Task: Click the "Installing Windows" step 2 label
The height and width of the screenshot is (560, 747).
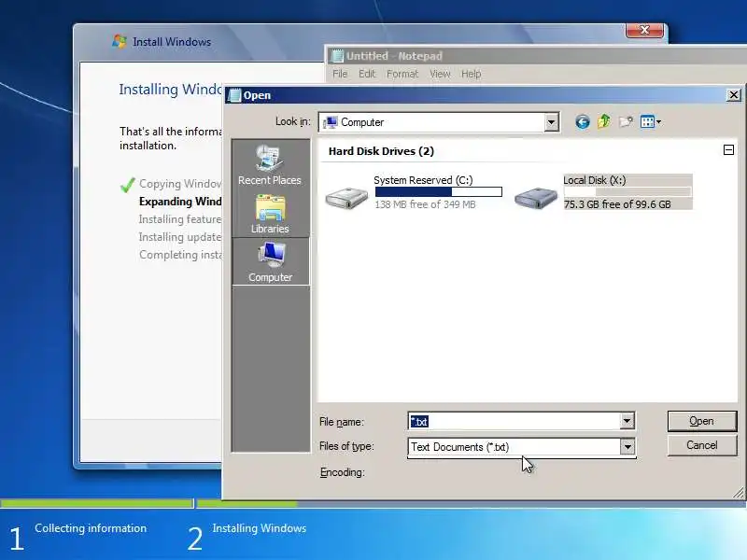Action: (x=260, y=528)
